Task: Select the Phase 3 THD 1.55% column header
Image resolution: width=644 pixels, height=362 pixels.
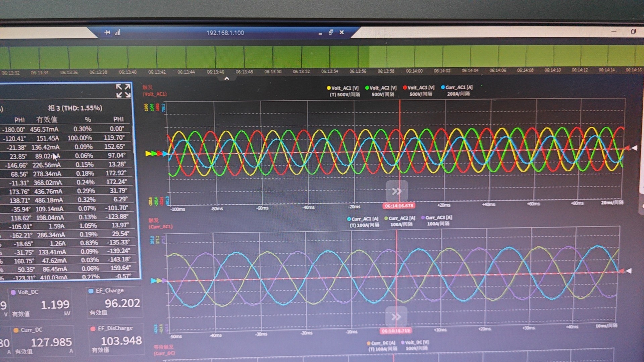Action: coord(75,108)
